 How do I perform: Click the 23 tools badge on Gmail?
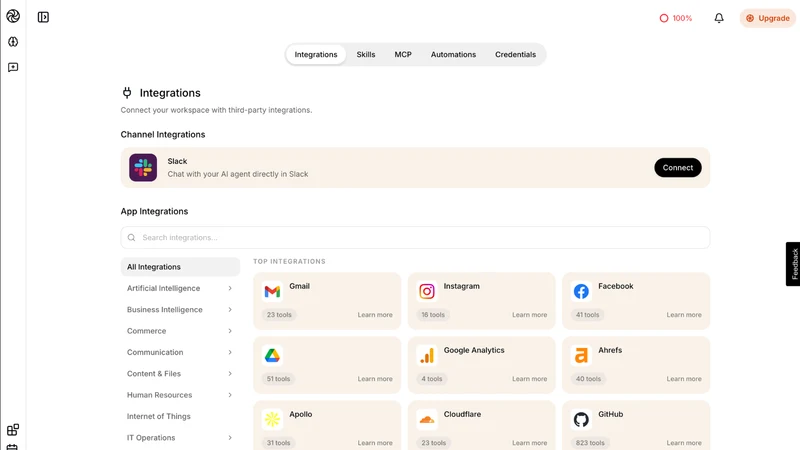point(279,315)
